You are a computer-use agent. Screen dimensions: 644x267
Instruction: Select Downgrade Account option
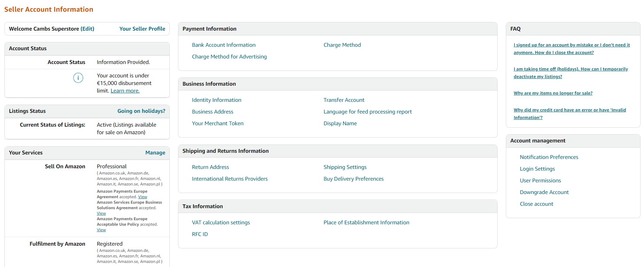pos(544,192)
